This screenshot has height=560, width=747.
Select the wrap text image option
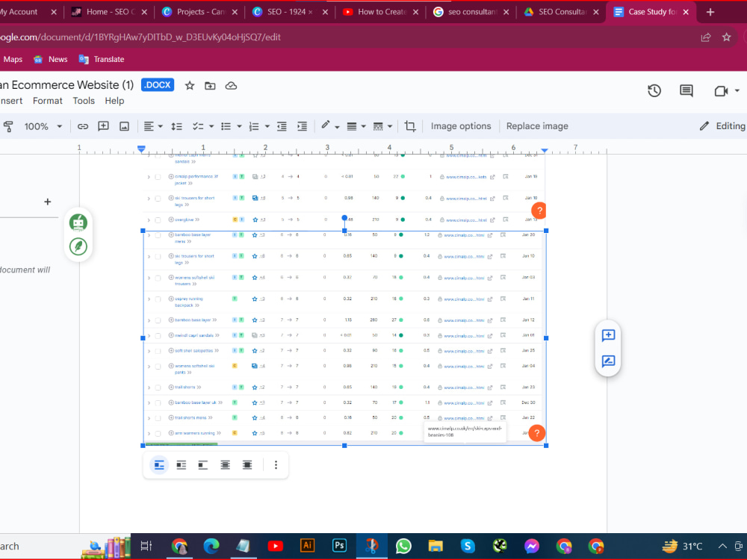181,464
